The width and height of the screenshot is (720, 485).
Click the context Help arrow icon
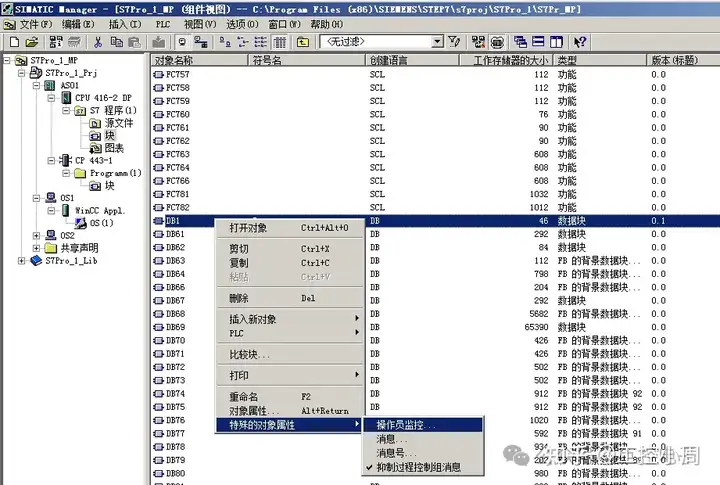tap(580, 42)
